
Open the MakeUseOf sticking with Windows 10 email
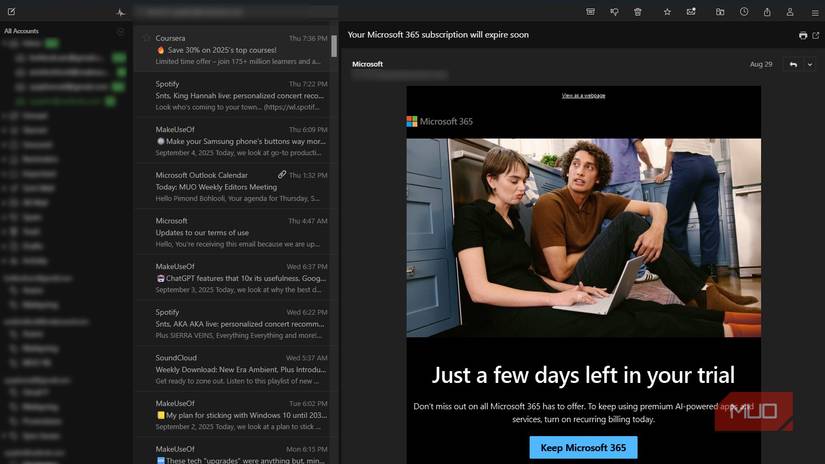[x=235, y=415]
